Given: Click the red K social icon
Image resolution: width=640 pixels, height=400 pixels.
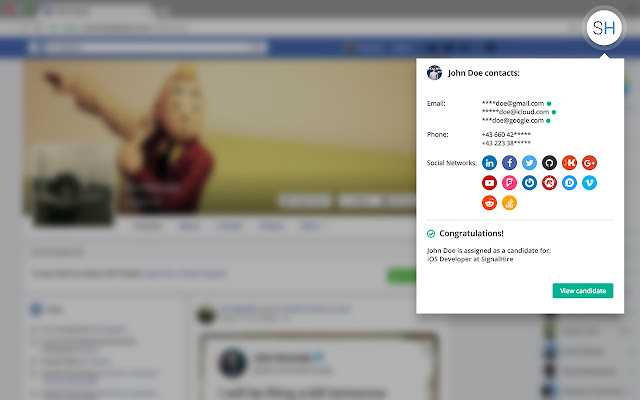Looking at the screenshot, I should pyautogui.click(x=570, y=163).
